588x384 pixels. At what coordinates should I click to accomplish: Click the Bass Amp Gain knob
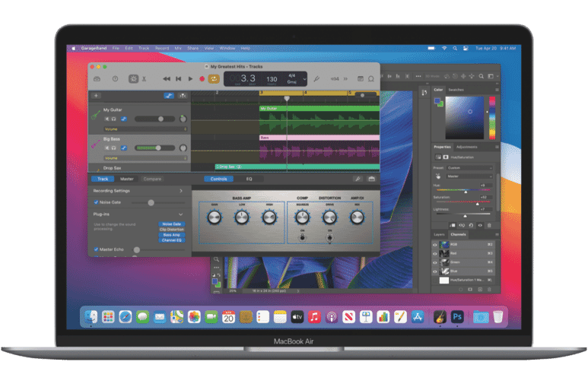pyautogui.click(x=215, y=217)
